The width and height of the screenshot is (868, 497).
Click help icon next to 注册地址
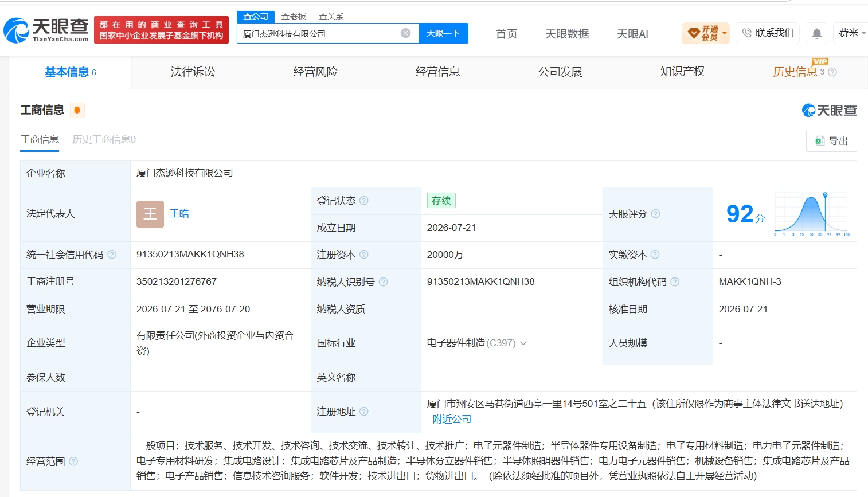[x=364, y=412]
